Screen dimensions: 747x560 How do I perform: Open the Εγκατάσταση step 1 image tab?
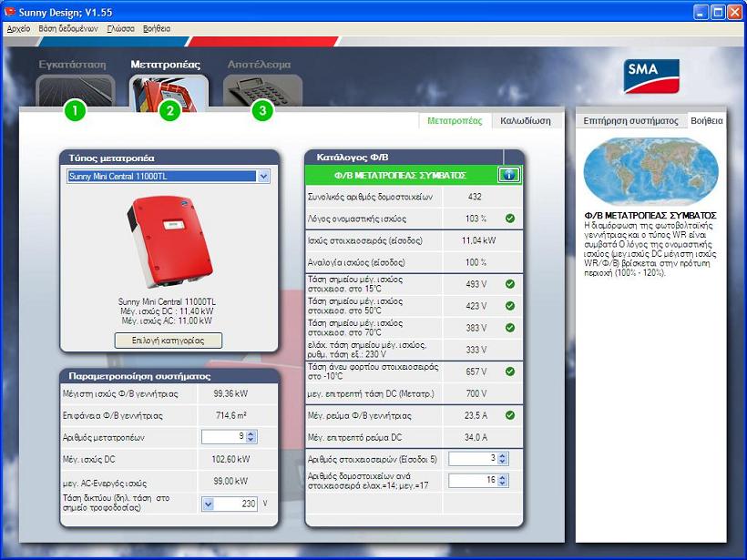point(76,90)
